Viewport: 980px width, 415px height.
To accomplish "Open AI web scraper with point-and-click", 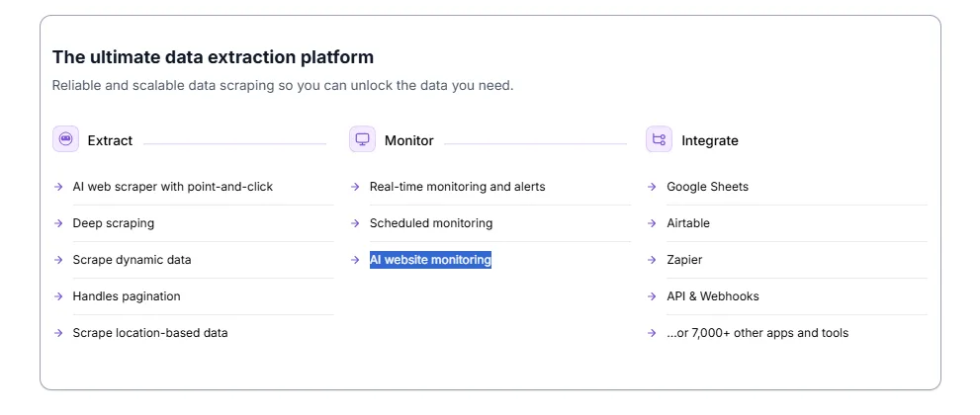I will click(173, 187).
